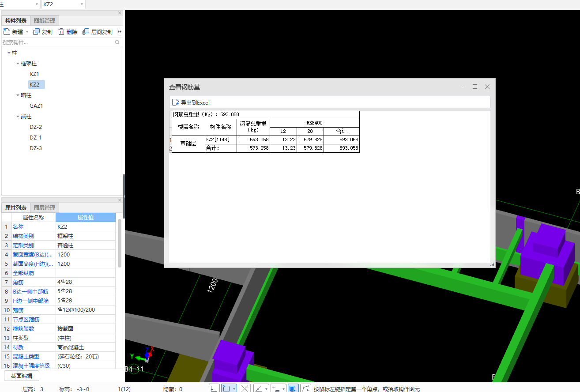
Task: Open rectangle selection mode dropdown arrow
Action: (x=234, y=389)
